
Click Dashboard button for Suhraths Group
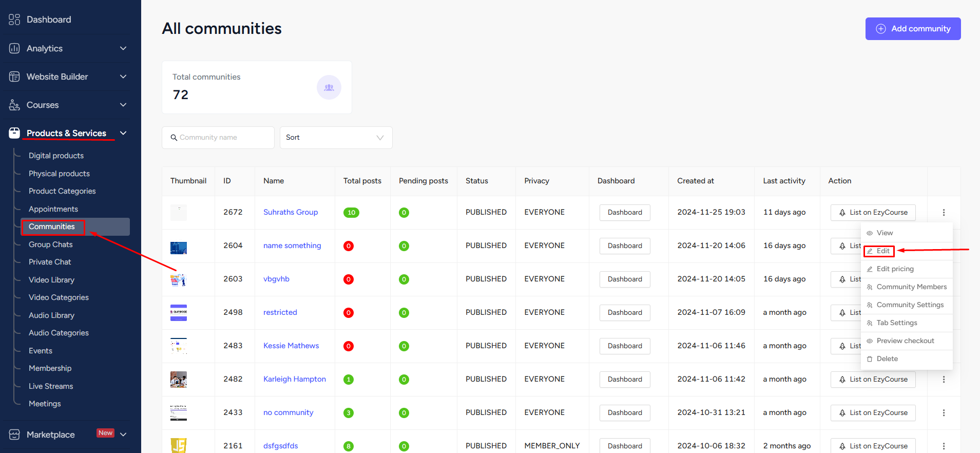point(625,213)
